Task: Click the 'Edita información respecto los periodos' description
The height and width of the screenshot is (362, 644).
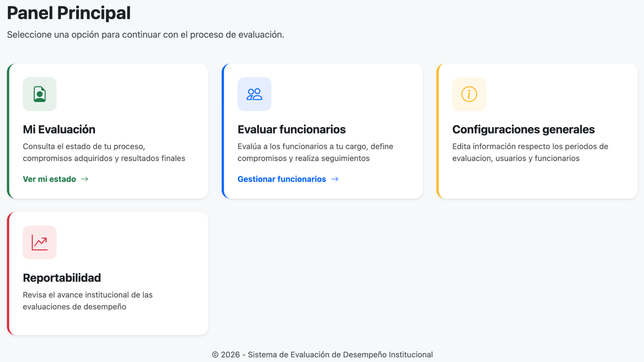Action: (x=530, y=152)
